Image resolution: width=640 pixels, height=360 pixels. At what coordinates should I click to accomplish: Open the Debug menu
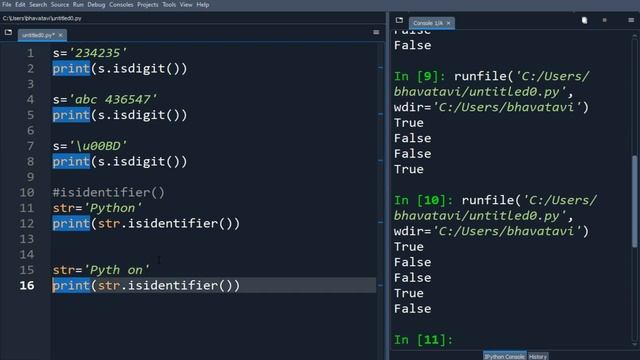pos(96,5)
